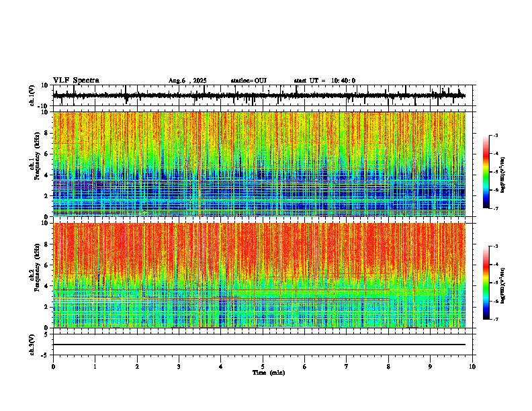Viewport: 532px width, 411px height.
Task: Click the '-7' label on ch.1 color bar
Action: pyautogui.click(x=496, y=209)
